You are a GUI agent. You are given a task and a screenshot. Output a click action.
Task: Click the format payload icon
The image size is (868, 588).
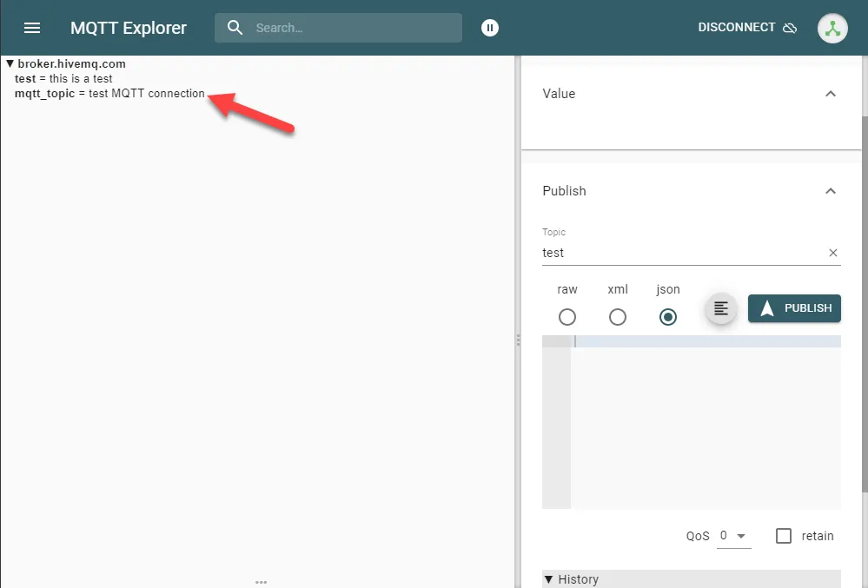pos(720,307)
